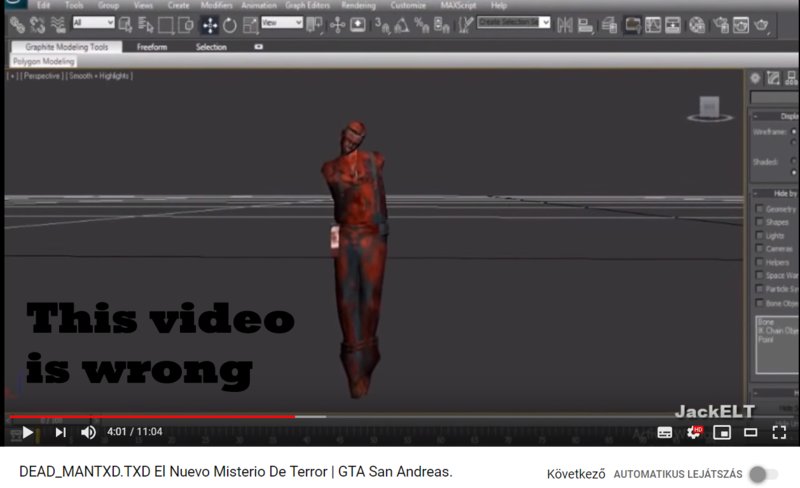Open the Perspective viewport label menu
The image size is (800, 488).
tap(41, 76)
